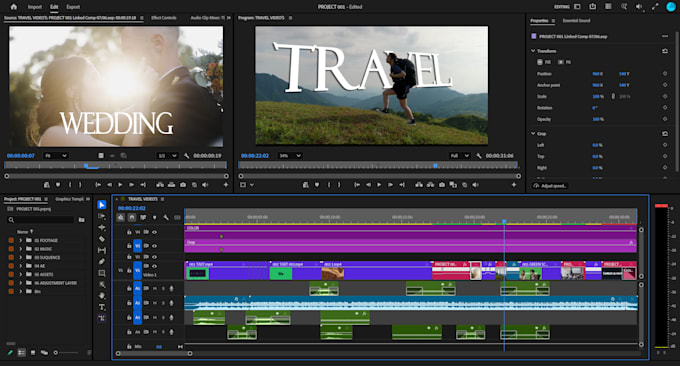Toggle Position keyframe stopwatch

[665, 74]
